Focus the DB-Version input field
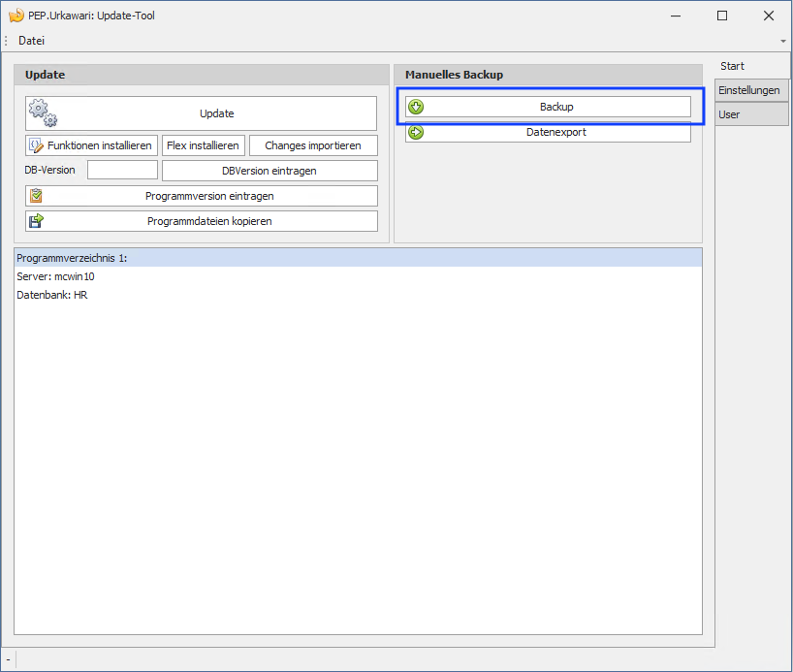This screenshot has width=793, height=672. 122,171
